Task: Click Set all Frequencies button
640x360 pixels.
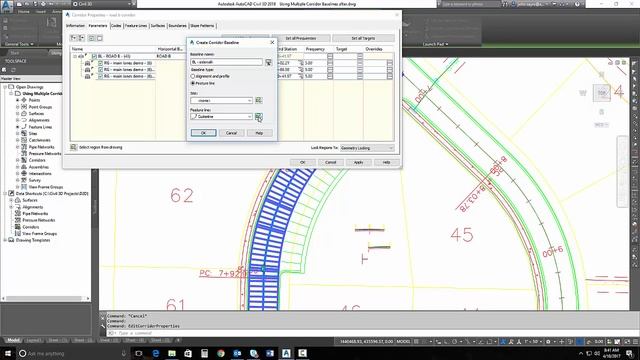Action: [x=301, y=38]
